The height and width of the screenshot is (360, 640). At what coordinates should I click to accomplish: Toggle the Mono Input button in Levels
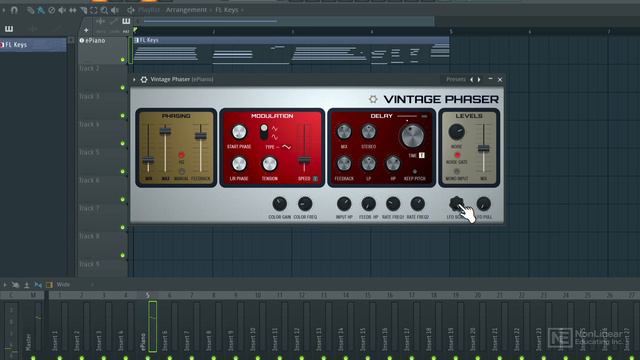tap(457, 171)
